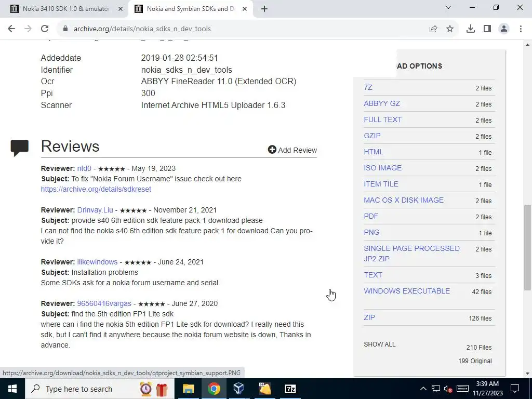Close the Nokia and Symbian SDKs tab
532x399 pixels.
point(245,9)
